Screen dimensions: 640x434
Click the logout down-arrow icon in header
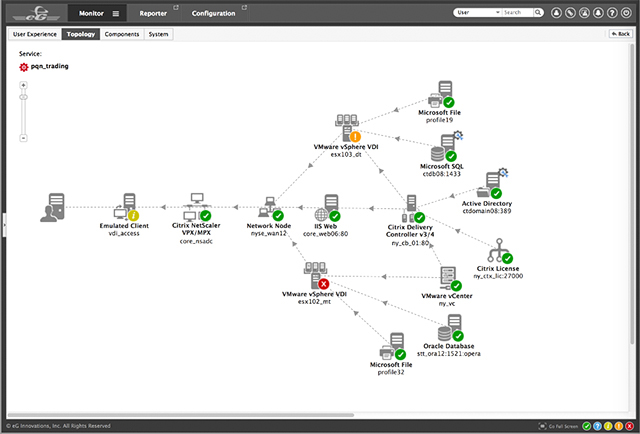tap(626, 13)
